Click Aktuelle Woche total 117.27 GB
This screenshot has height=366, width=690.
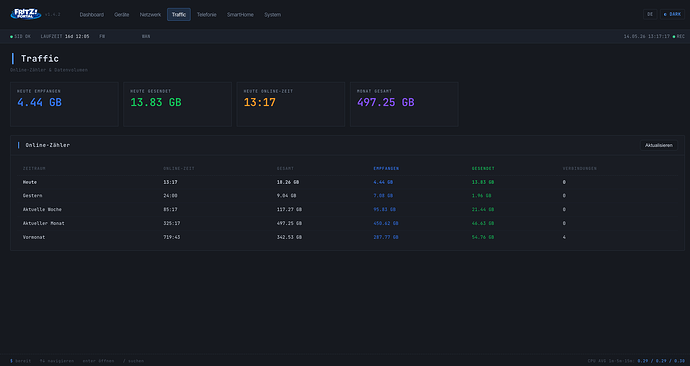(x=289, y=209)
